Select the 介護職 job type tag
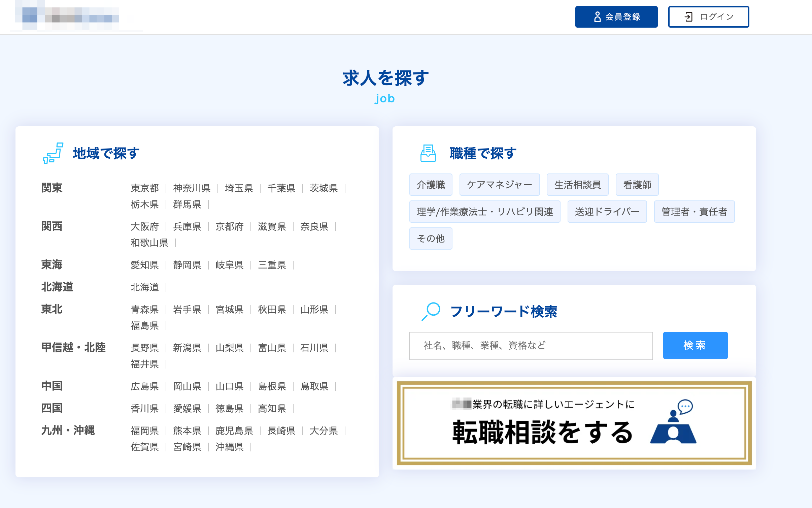Viewport: 812px width, 508px height. [431, 185]
